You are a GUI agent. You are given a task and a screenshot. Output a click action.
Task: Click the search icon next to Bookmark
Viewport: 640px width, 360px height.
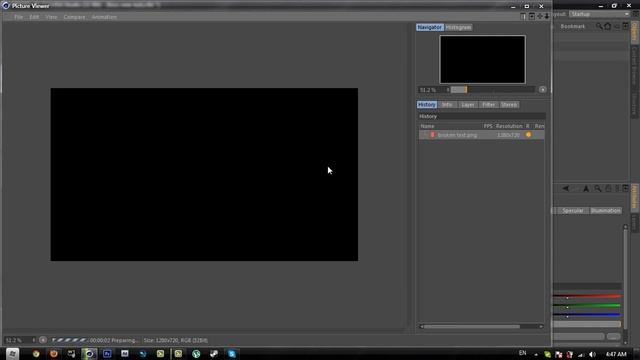pos(599,27)
